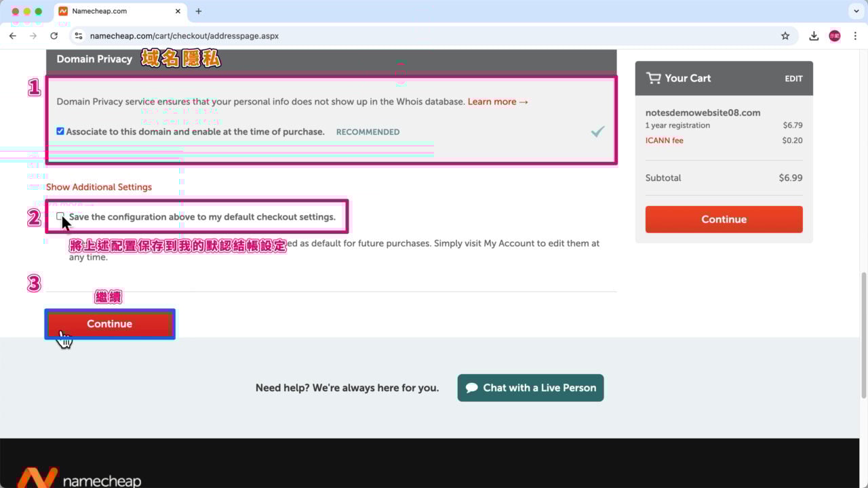Click the Namecheap logo in footer
This screenshot has width=868, height=488.
[x=79, y=479]
